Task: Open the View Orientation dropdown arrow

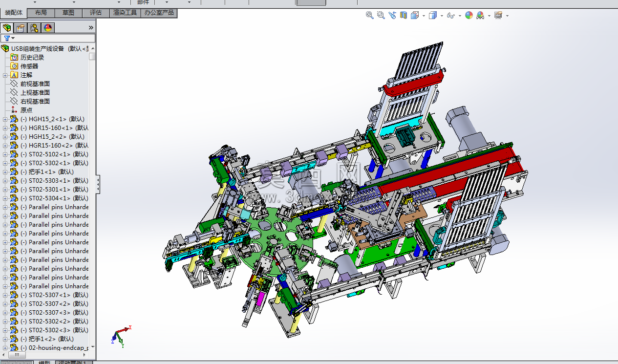Action: (x=424, y=16)
